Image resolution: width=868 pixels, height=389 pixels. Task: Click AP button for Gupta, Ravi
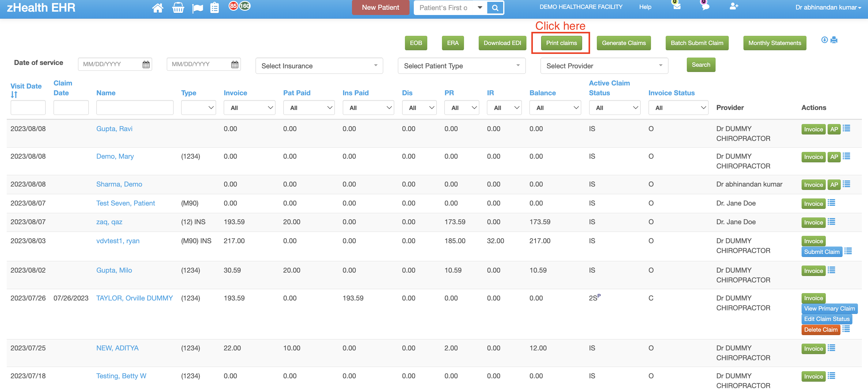pyautogui.click(x=834, y=129)
